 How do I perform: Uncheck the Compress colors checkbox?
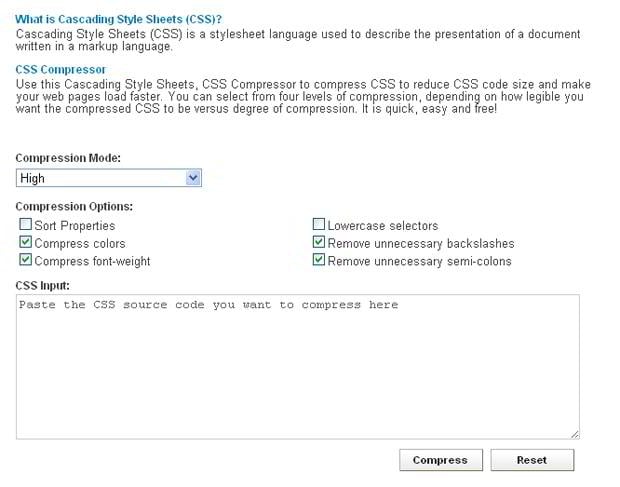pos(26,243)
